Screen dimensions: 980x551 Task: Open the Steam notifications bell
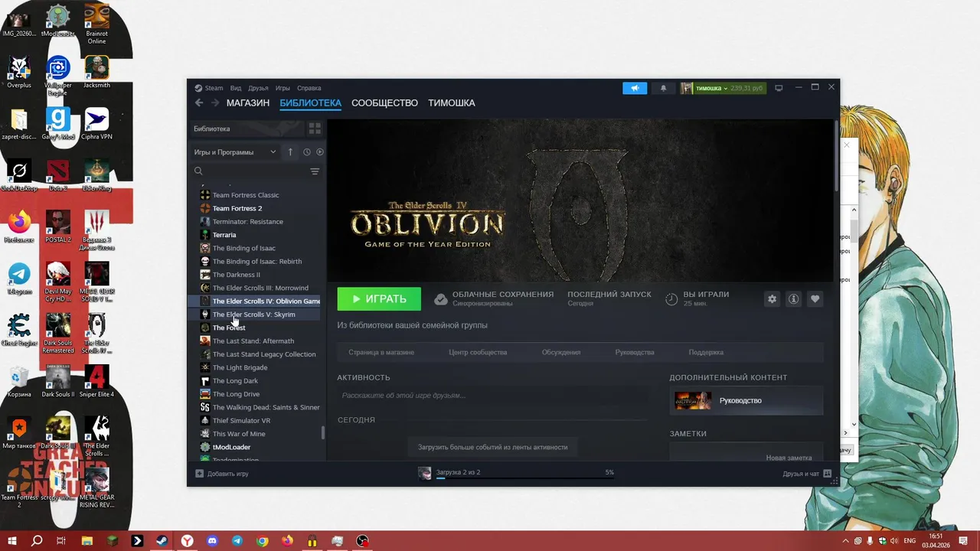coord(663,88)
